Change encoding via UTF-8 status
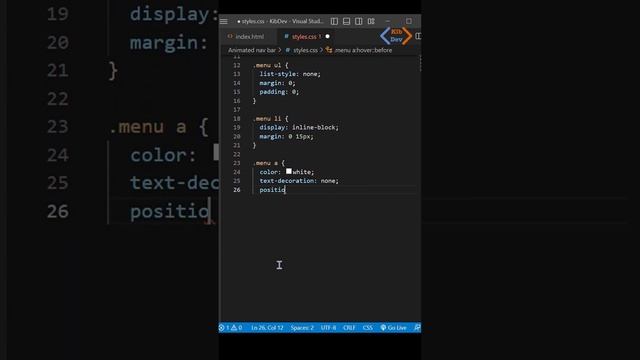The width and height of the screenshot is (640, 360). pos(328,328)
